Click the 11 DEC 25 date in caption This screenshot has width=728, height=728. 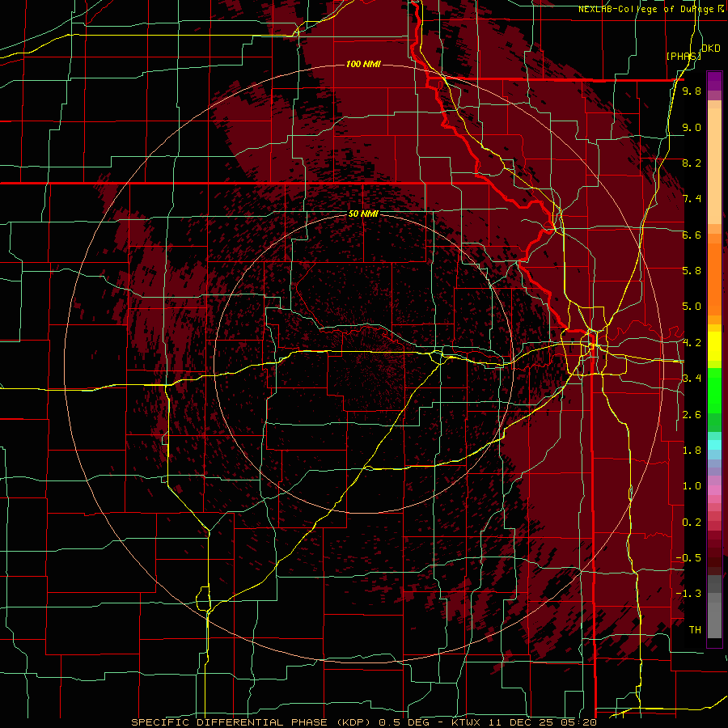522,722
